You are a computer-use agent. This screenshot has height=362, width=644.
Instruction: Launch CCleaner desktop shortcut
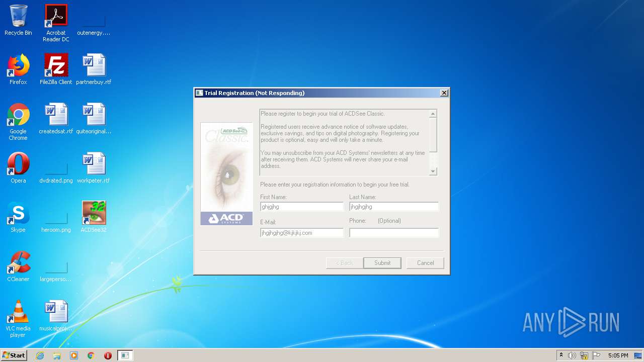(x=18, y=266)
